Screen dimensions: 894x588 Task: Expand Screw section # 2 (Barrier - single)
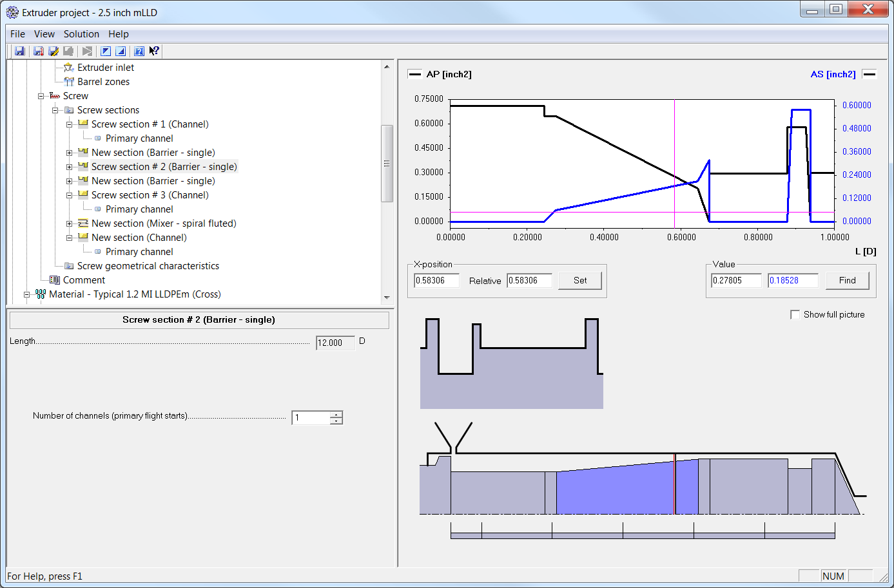69,167
